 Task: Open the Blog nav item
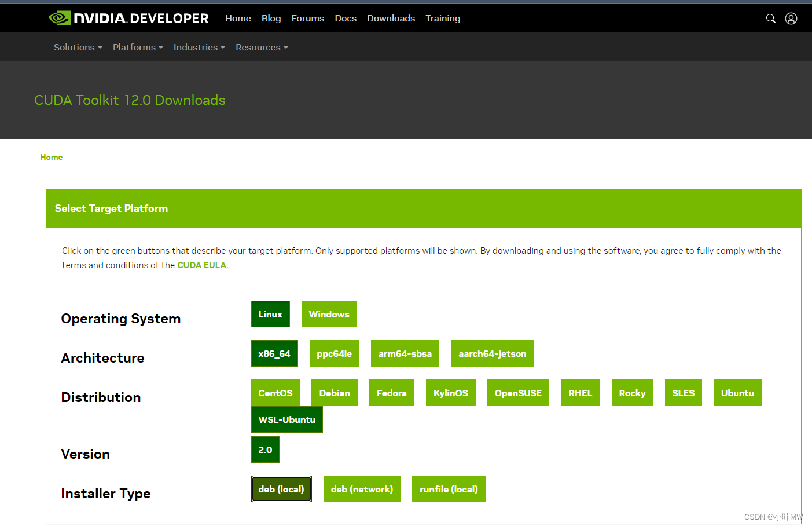tap(271, 19)
